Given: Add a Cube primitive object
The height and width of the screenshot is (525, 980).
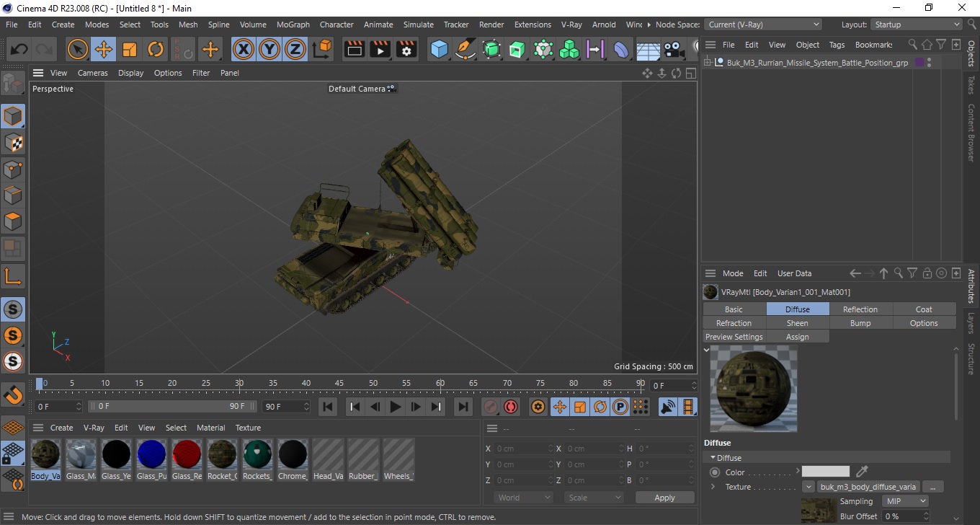Looking at the screenshot, I should tap(439, 50).
